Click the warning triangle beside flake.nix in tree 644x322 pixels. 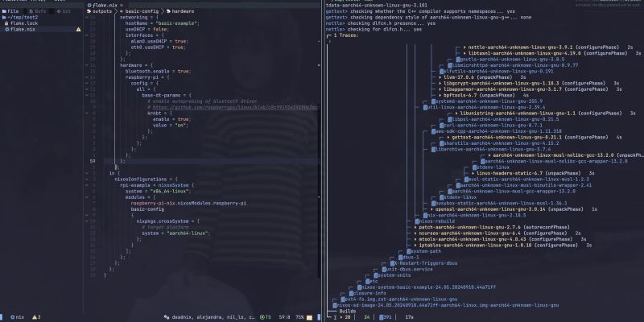(78, 30)
